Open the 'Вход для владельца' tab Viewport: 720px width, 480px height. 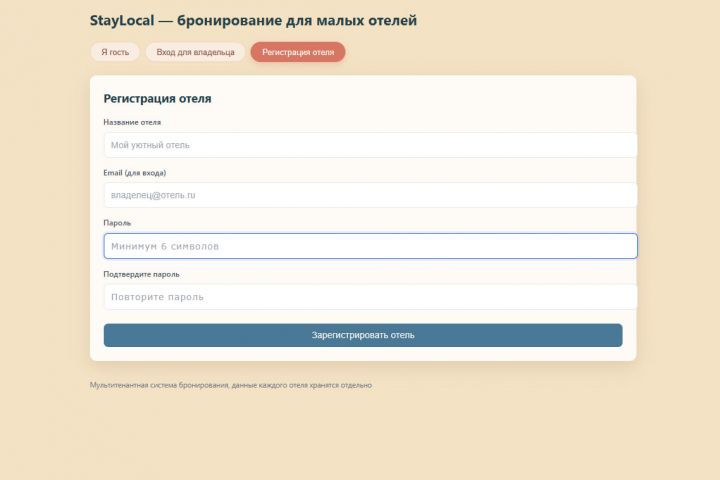coord(195,52)
